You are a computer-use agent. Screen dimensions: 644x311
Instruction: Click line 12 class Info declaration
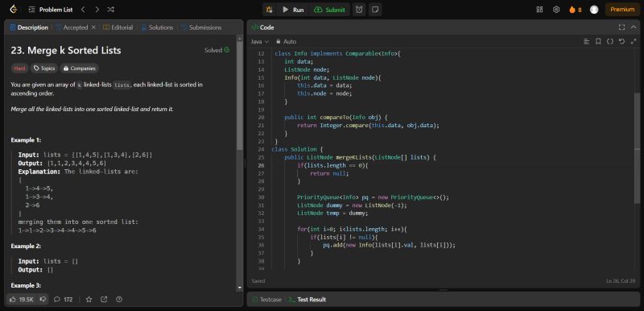click(337, 53)
